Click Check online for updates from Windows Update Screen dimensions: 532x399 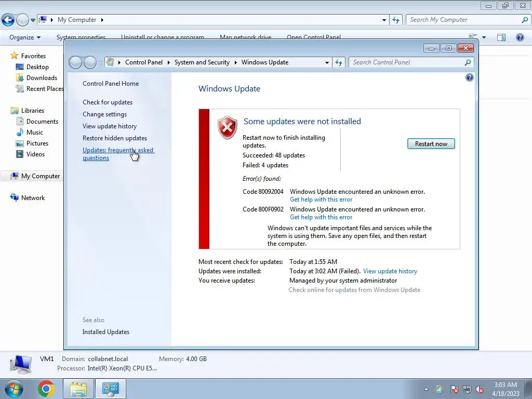pos(354,290)
